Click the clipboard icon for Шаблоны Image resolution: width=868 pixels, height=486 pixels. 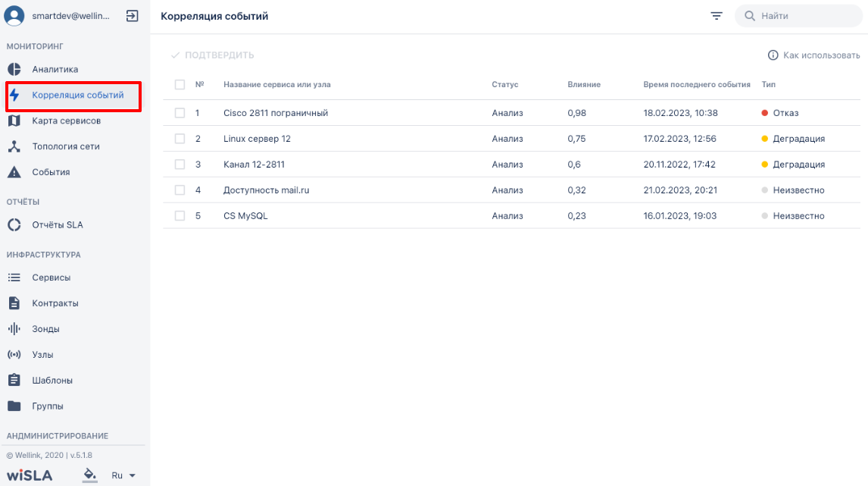[x=14, y=380]
